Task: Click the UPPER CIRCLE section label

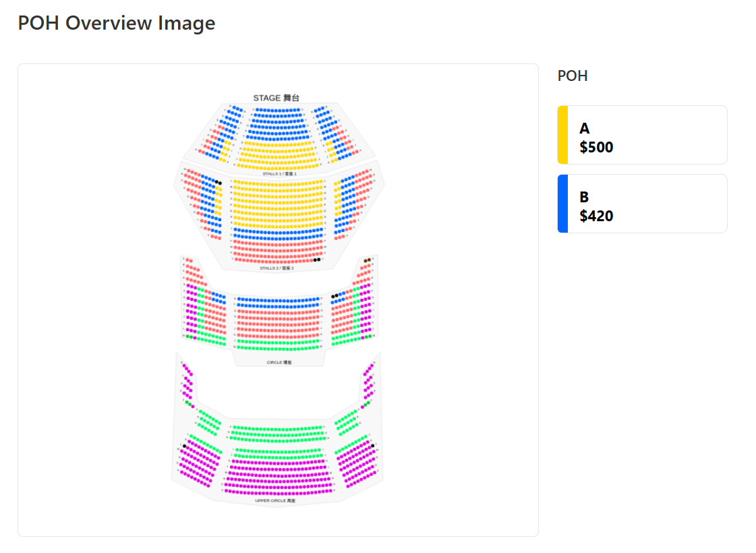Action: pos(275,500)
